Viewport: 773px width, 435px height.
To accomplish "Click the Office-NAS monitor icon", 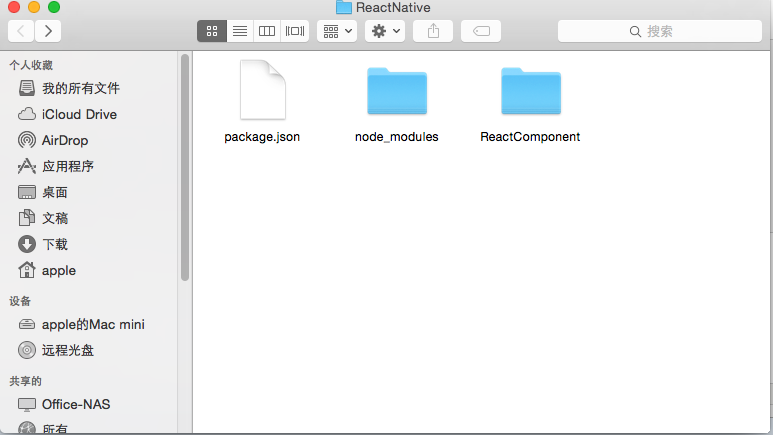I will (x=27, y=405).
